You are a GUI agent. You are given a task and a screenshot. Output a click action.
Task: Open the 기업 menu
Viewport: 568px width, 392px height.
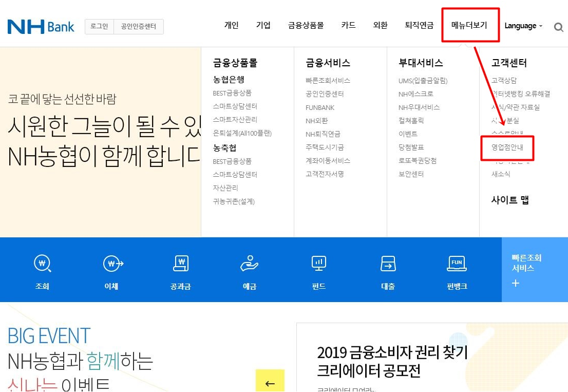click(x=263, y=25)
